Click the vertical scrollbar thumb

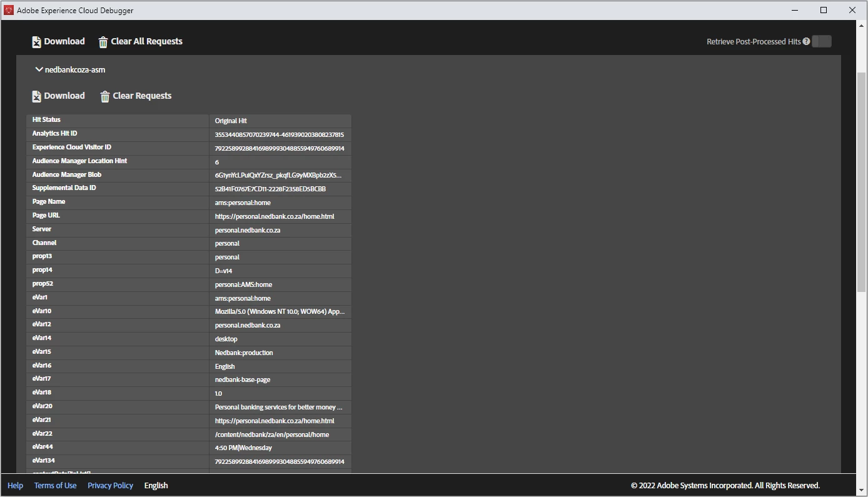click(861, 181)
